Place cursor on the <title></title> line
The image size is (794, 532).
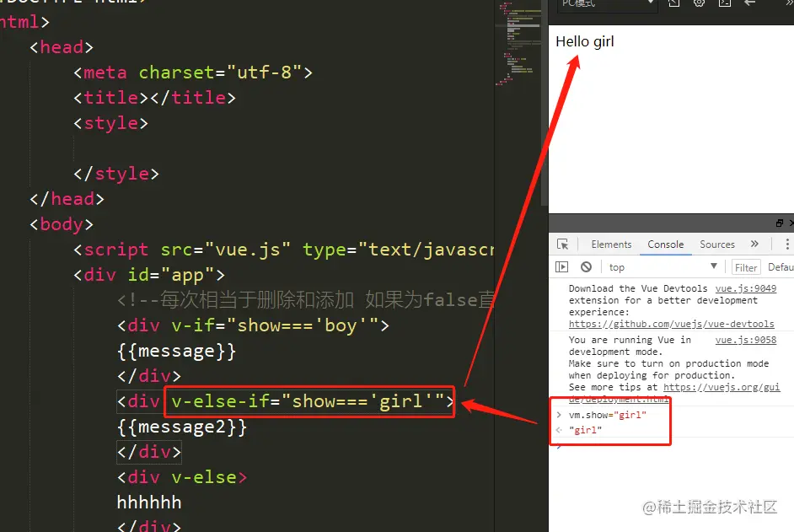click(154, 97)
